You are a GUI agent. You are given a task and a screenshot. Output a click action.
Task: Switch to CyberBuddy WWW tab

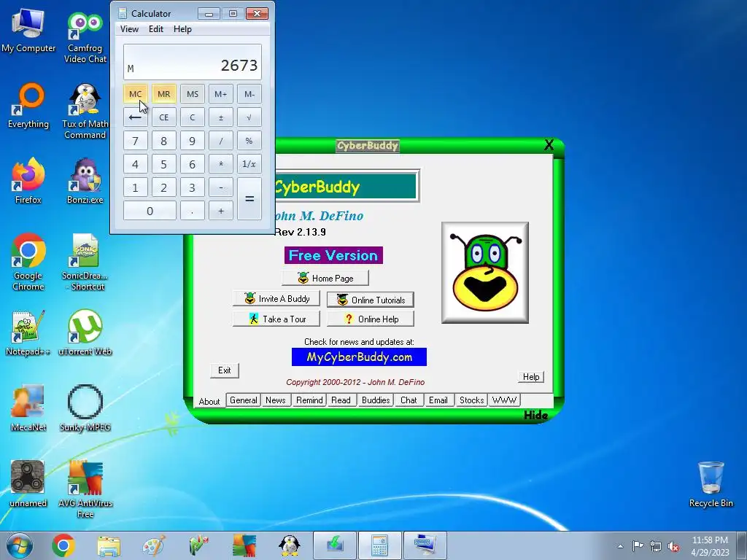pyautogui.click(x=504, y=400)
